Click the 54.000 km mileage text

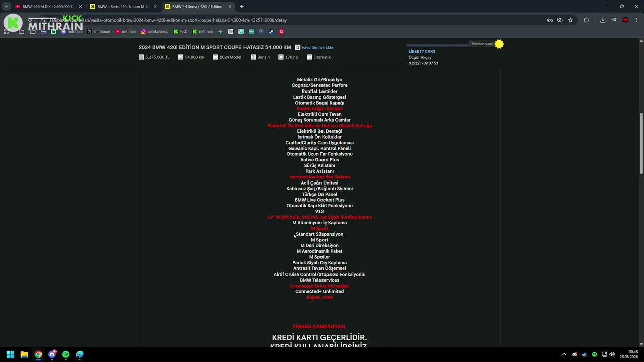pos(194,57)
